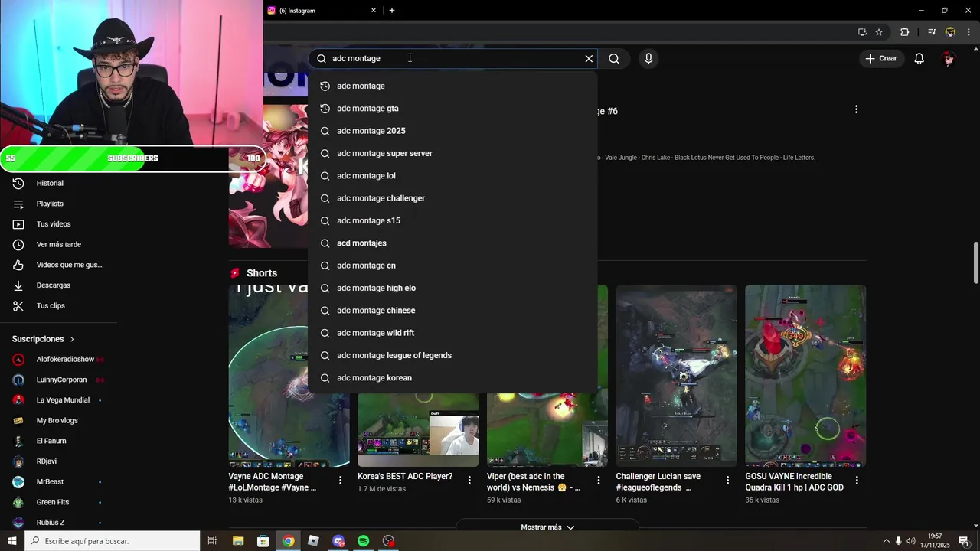
Task: Choose suggestion 'adc montage high elo'
Action: 452,288
